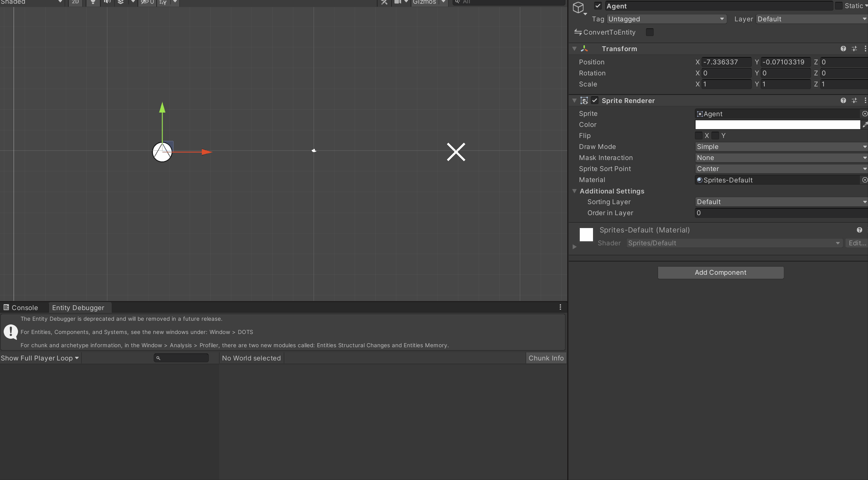Click Order in Layer field

(x=781, y=213)
